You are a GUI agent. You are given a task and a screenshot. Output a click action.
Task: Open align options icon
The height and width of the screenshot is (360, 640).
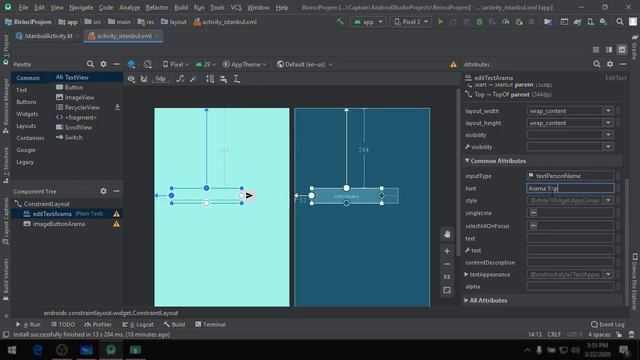tap(224, 79)
